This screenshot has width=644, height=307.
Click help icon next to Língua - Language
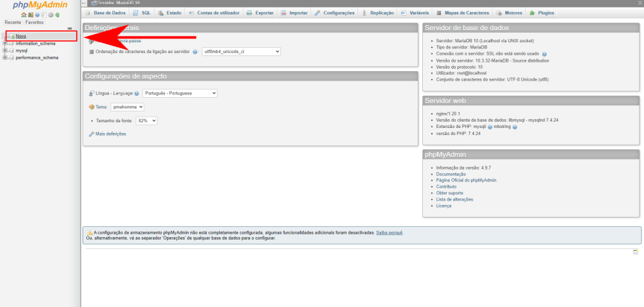[137, 93]
